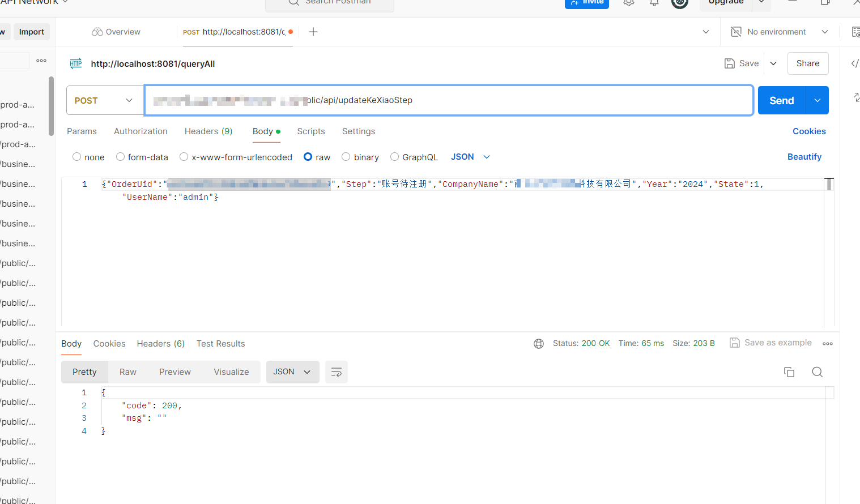Select the none body type
This screenshot has width=860, height=504.
pos(77,157)
